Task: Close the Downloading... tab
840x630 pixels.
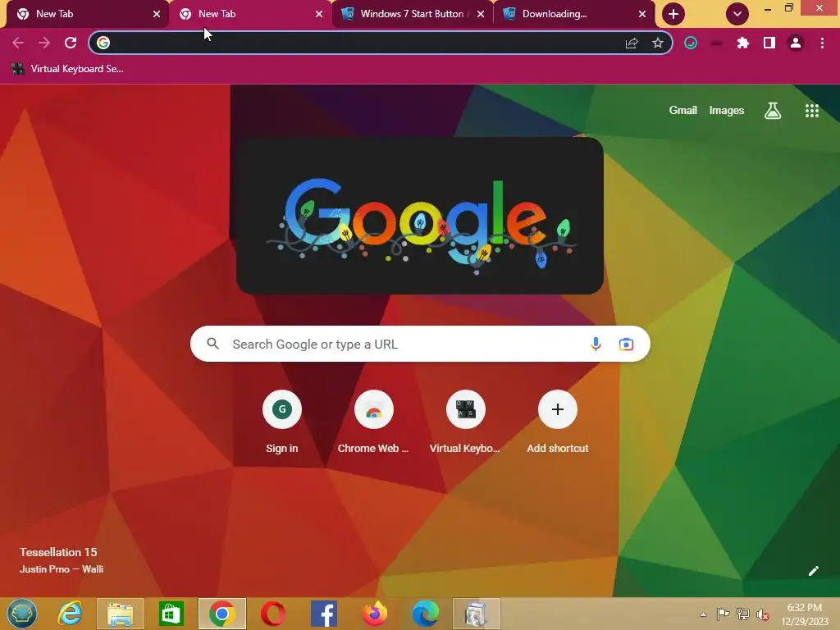Action: (x=642, y=14)
